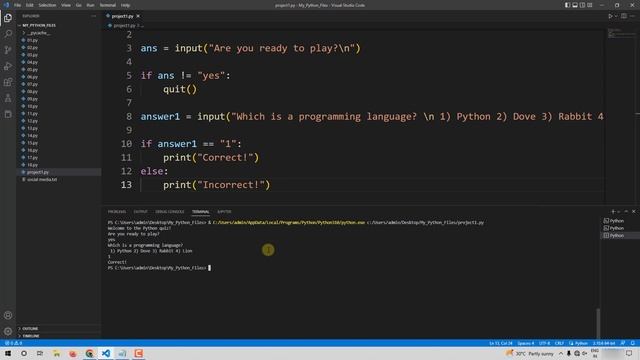Open the Search view in activity bar

point(8,34)
